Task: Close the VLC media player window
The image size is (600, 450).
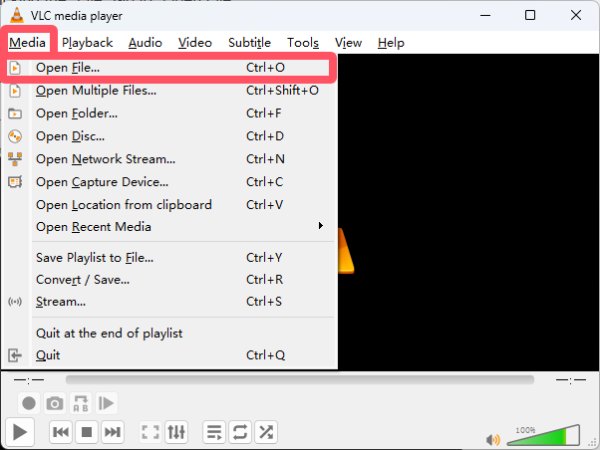Action: pos(576,15)
